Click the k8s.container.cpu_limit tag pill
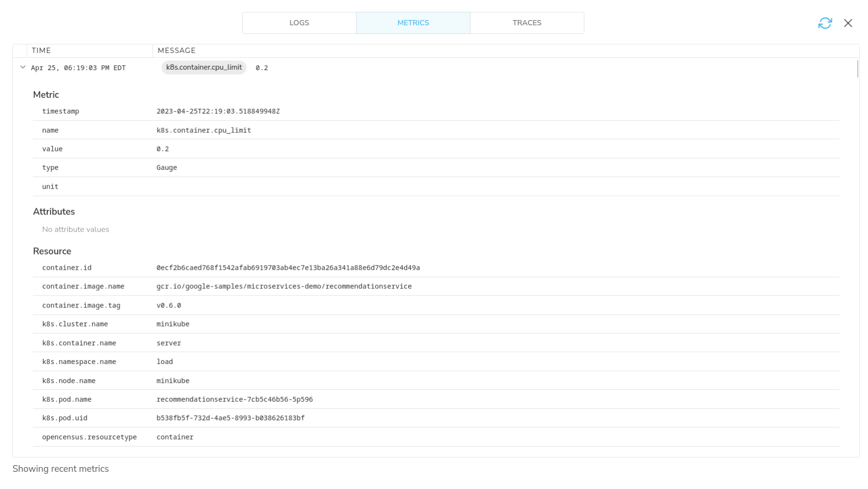 point(204,67)
